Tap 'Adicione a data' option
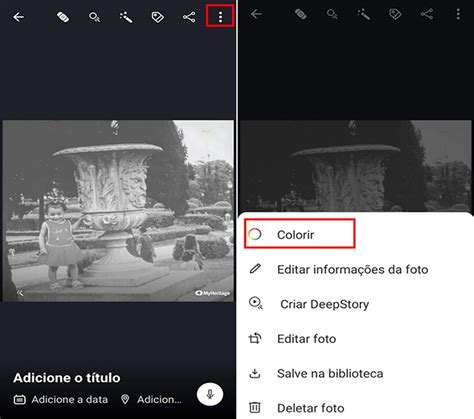The image size is (474, 419). tap(70, 399)
